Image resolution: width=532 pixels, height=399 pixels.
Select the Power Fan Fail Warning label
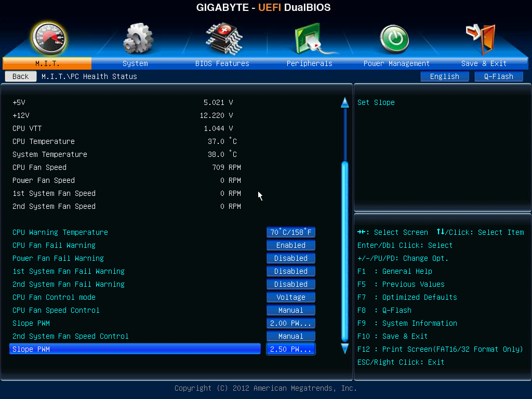[58, 258]
